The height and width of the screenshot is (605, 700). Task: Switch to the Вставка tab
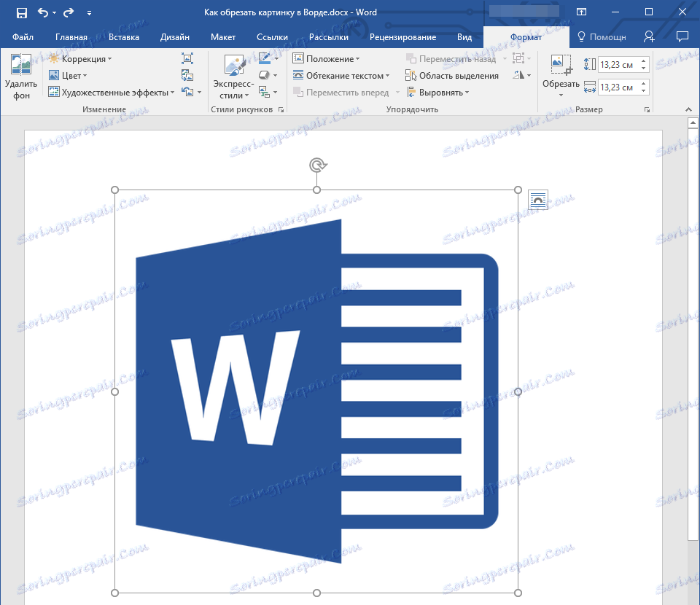pos(124,37)
